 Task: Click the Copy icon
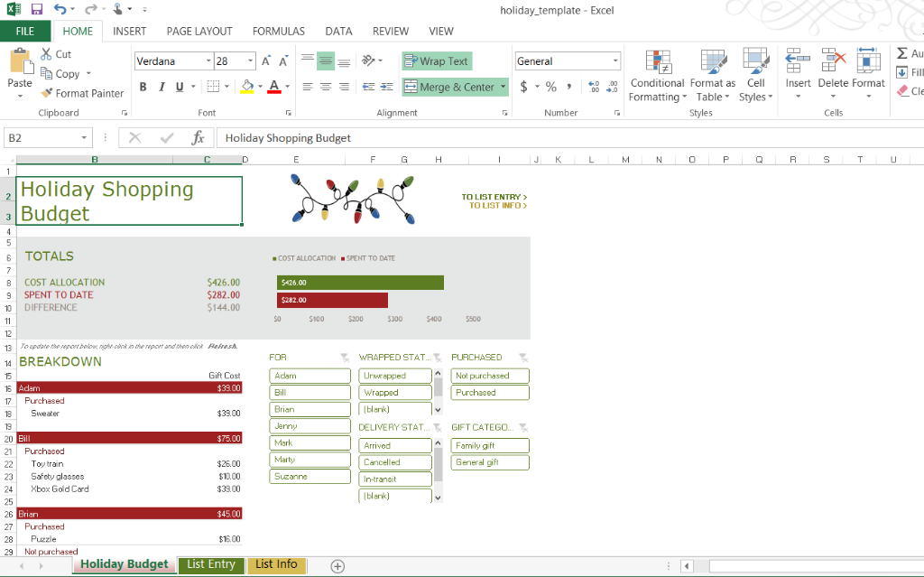pyautogui.click(x=47, y=73)
